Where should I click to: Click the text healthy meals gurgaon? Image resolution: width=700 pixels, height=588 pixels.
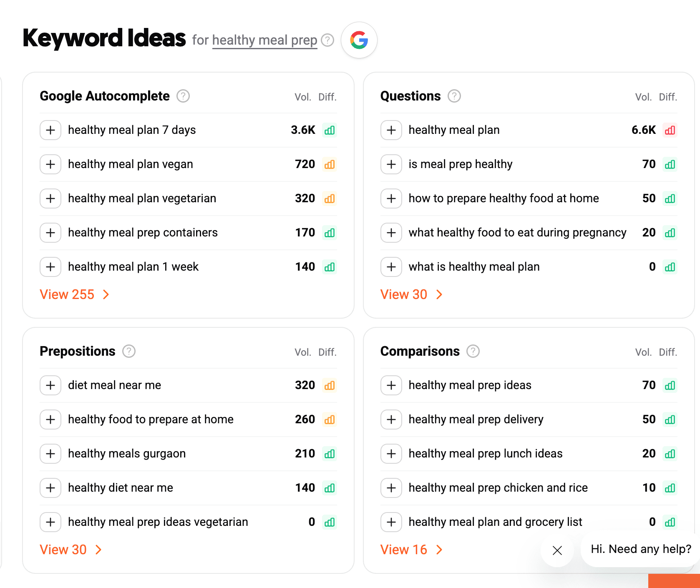tap(127, 454)
